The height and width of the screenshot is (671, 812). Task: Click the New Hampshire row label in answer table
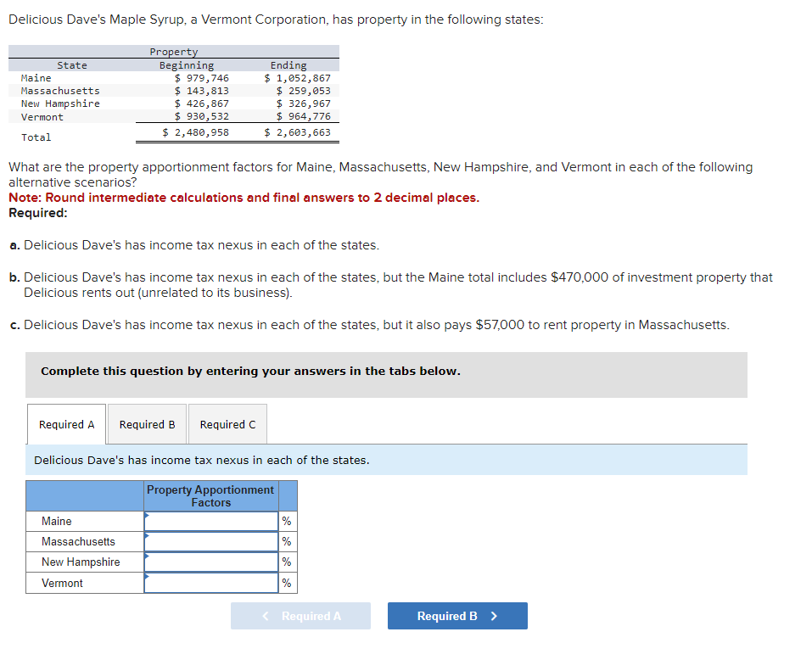(x=81, y=562)
